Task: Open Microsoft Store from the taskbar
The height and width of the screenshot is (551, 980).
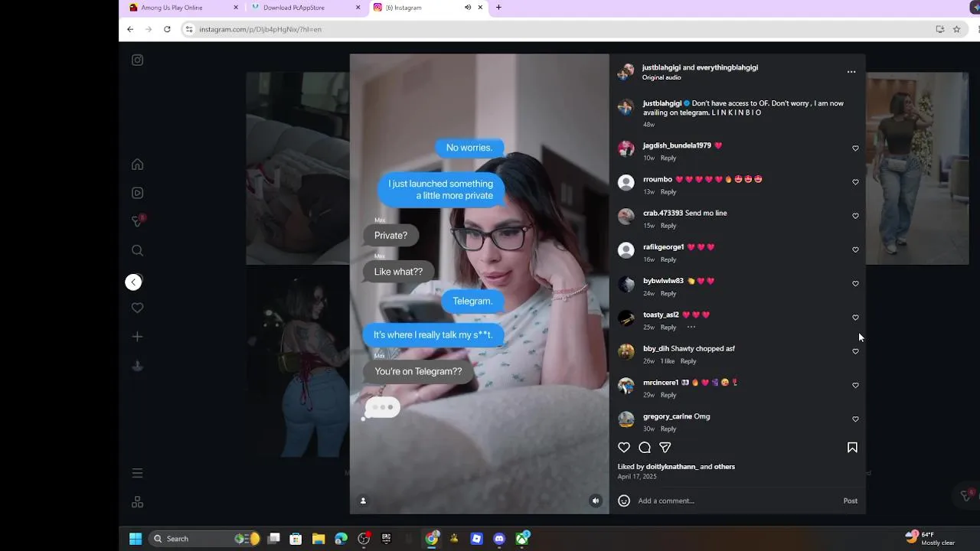Action: [x=296, y=539]
